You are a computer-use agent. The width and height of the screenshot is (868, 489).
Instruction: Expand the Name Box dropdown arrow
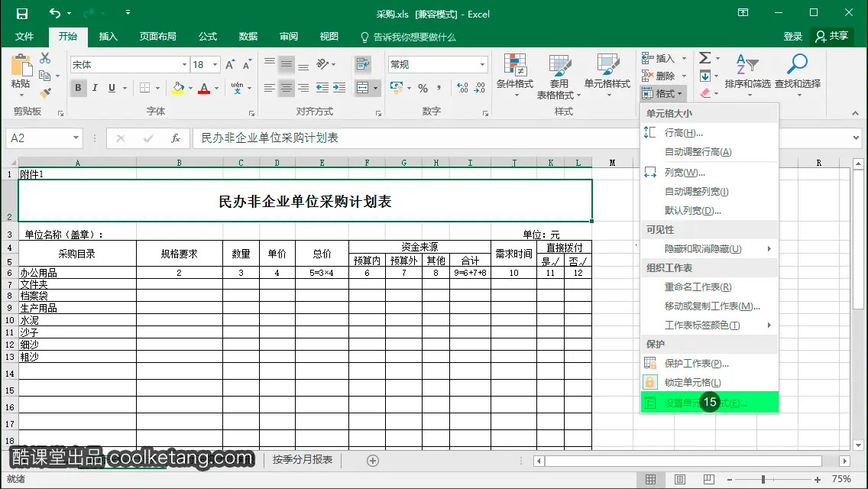tap(76, 138)
